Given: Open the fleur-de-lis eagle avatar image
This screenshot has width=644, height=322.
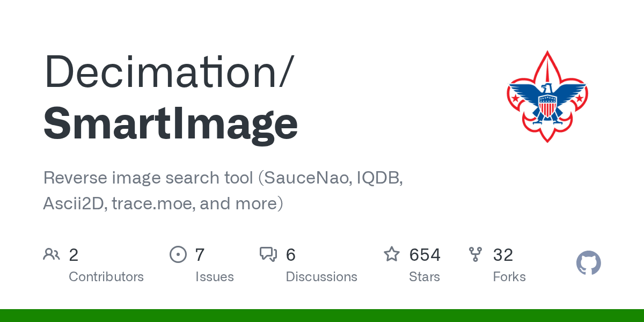Looking at the screenshot, I should (x=547, y=97).
